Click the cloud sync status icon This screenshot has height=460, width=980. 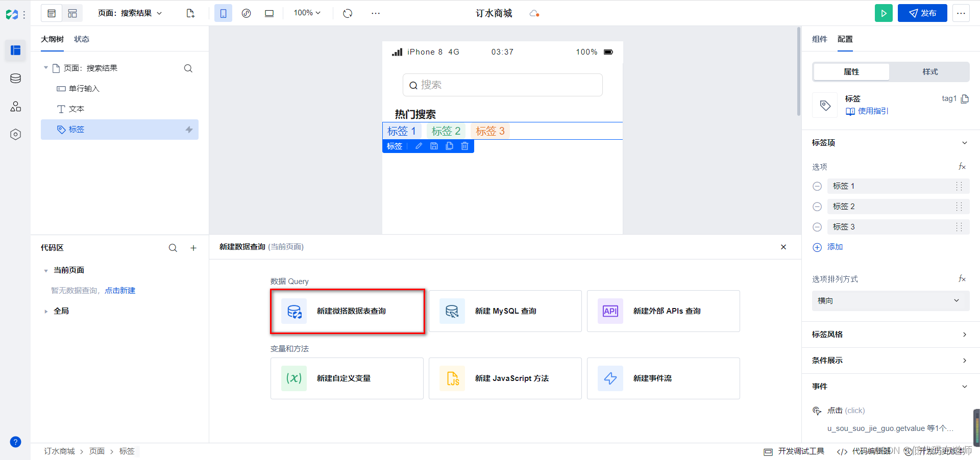tap(534, 13)
